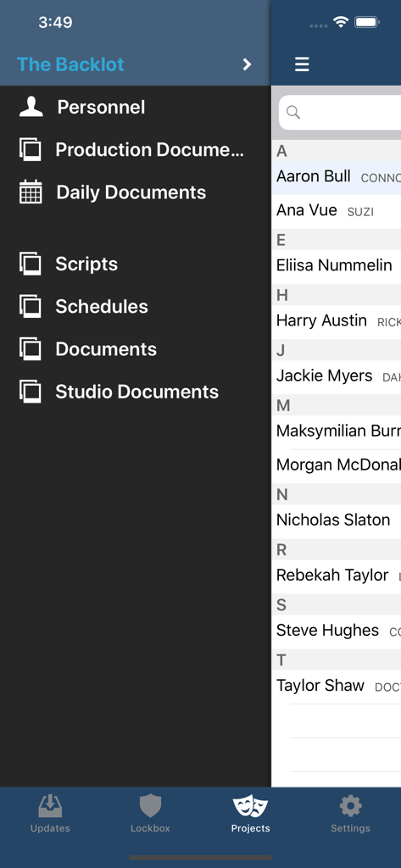Click the Personnel person icon
Screen dimensions: 401x868
click(x=31, y=107)
